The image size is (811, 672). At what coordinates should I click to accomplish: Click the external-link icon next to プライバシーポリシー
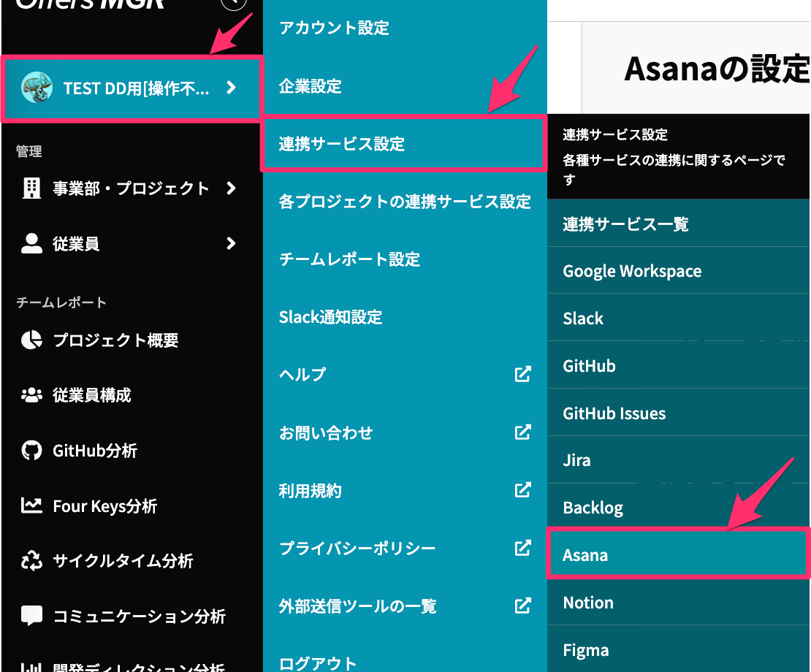[523, 548]
